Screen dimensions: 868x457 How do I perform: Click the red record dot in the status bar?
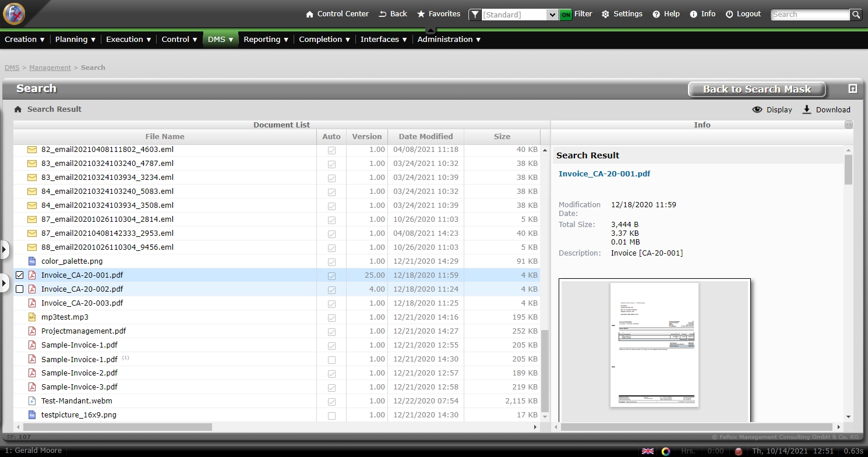click(738, 451)
